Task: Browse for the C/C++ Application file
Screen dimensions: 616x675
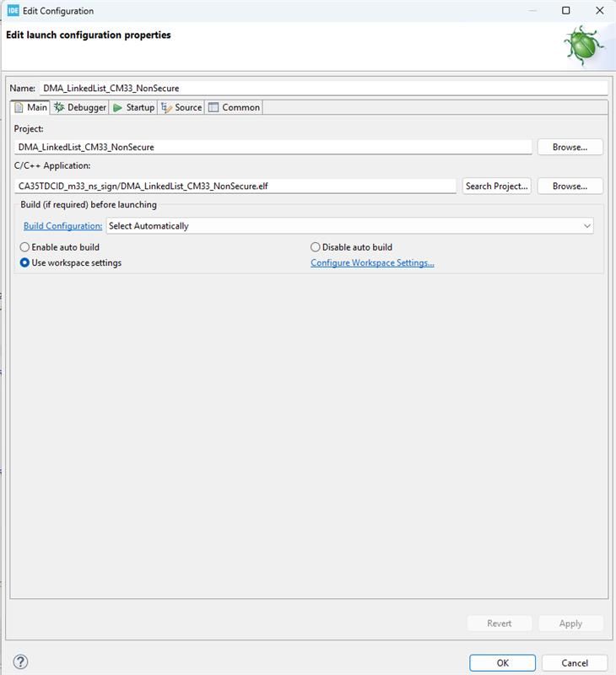Action: (570, 186)
